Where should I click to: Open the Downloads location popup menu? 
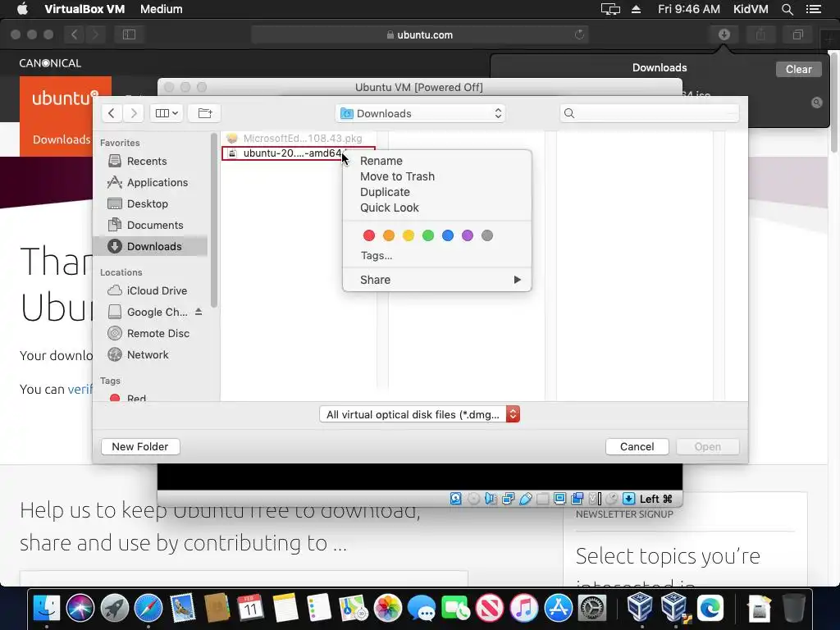pyautogui.click(x=421, y=113)
